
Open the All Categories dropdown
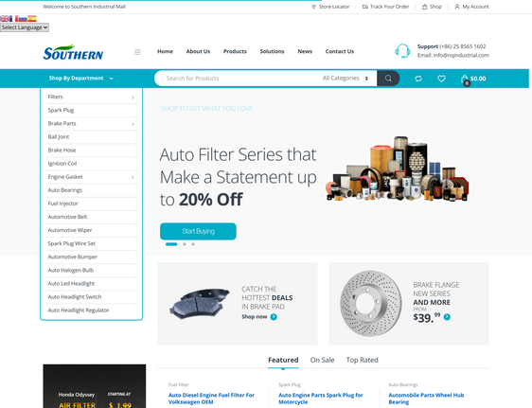coord(346,78)
